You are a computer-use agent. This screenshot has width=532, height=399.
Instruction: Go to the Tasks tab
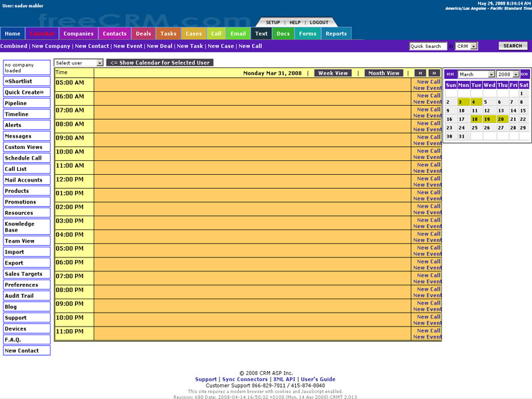(169, 34)
